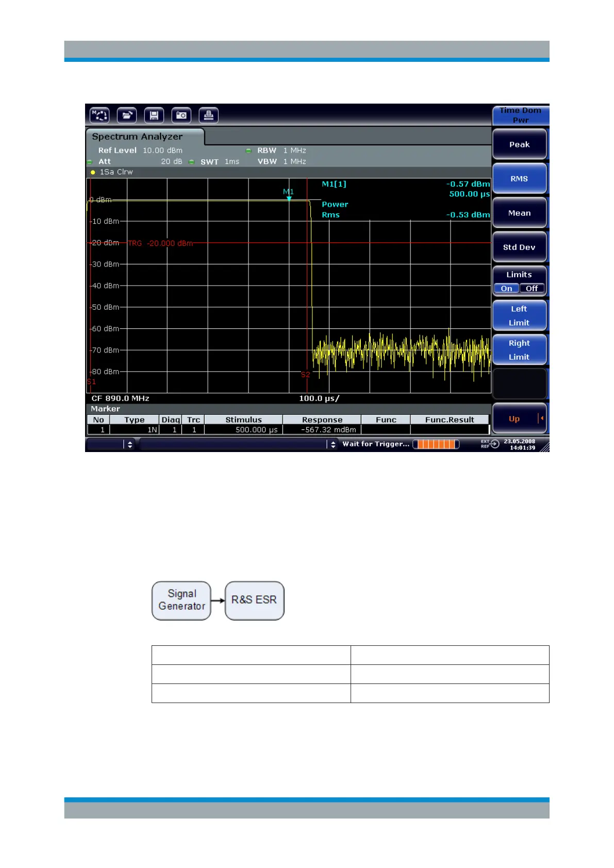Switch Limits to On

click(x=506, y=289)
